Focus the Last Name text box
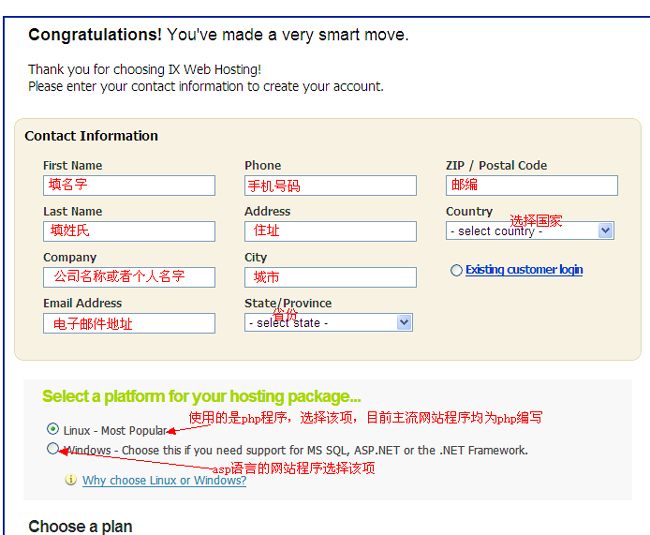The width and height of the screenshot is (650, 535). (129, 232)
